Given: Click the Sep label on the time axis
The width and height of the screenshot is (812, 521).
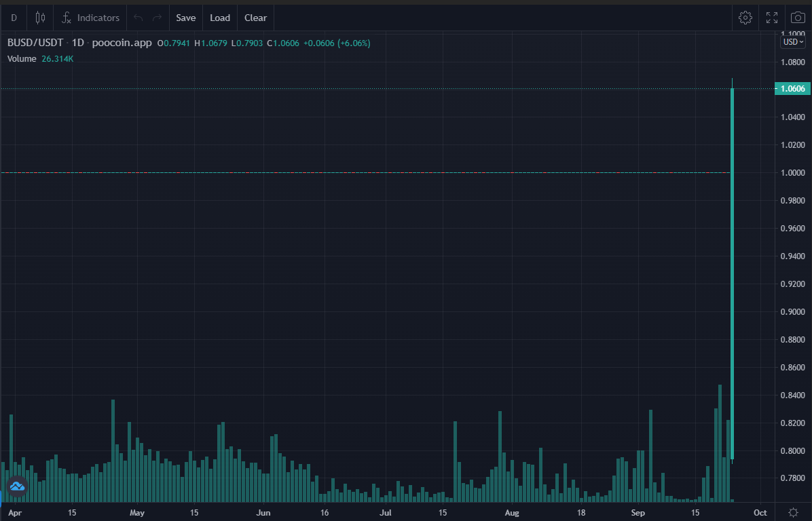Looking at the screenshot, I should point(638,513).
